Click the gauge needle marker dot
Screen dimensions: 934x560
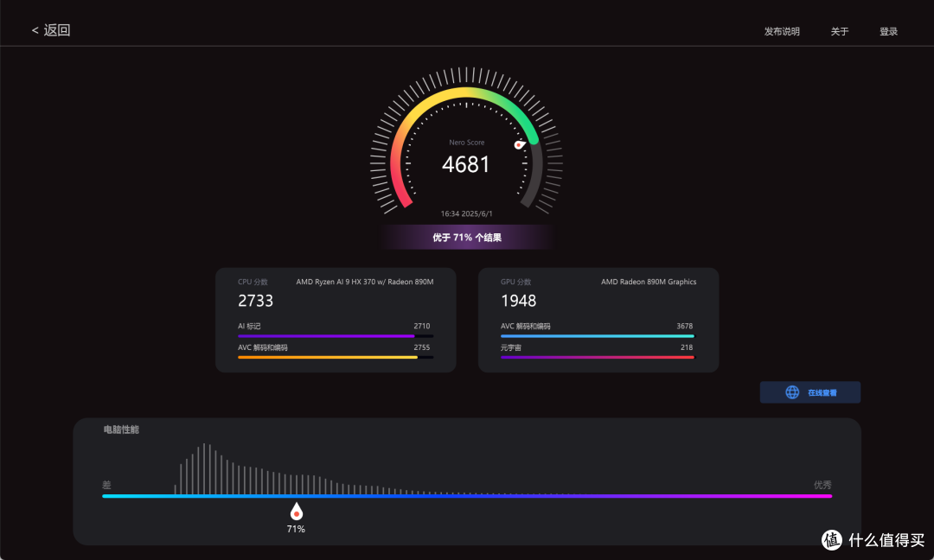click(519, 144)
